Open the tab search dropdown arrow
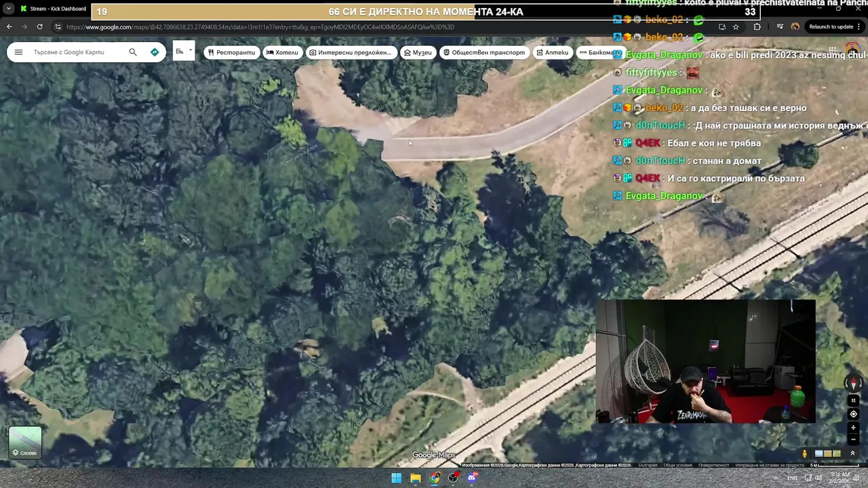This screenshot has width=868, height=488. coord(9,9)
